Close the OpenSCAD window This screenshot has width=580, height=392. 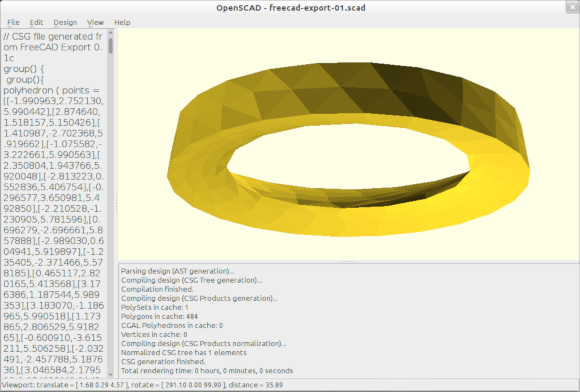click(572, 7)
